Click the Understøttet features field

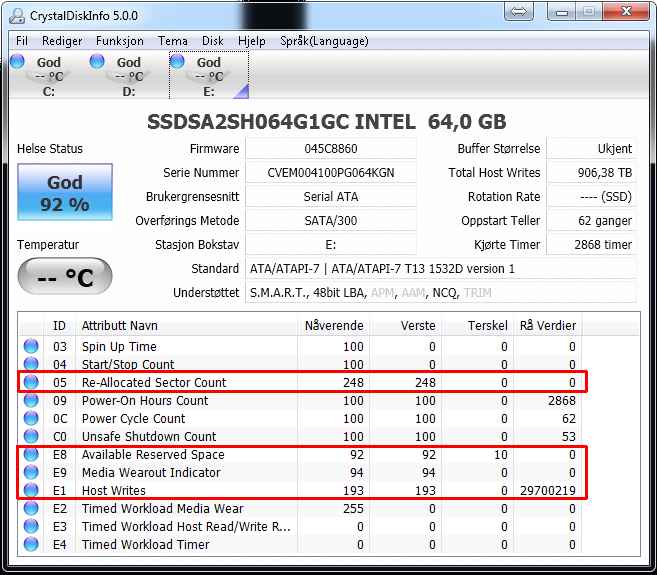point(441,293)
